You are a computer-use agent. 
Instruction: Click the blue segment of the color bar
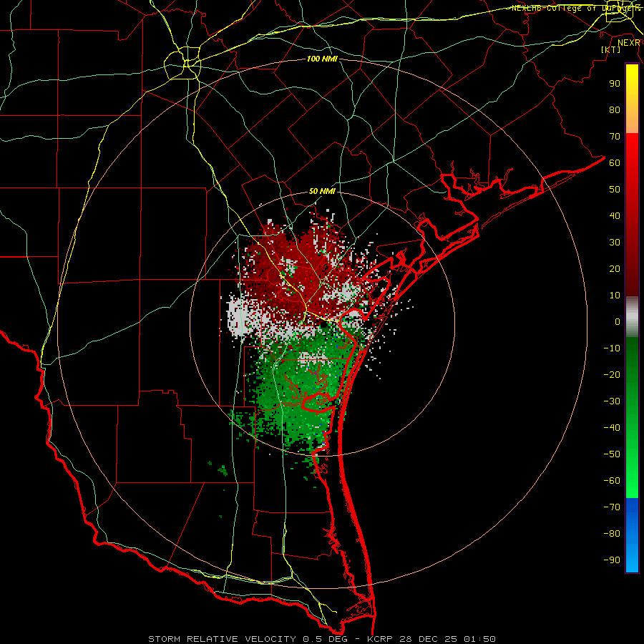click(632, 535)
